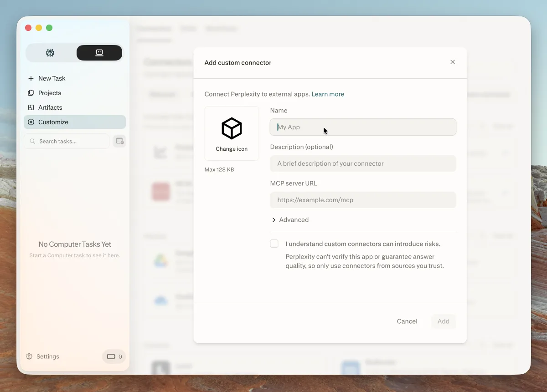Click the Learn more link

coord(328,94)
